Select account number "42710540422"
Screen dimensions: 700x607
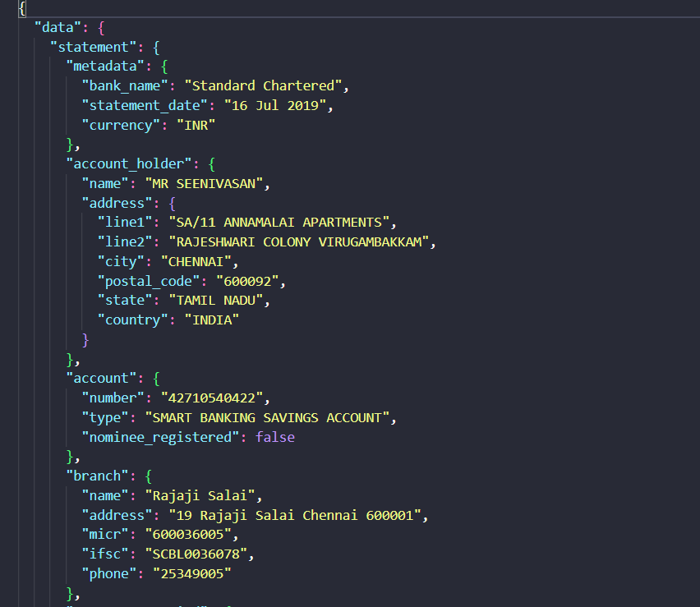tap(212, 398)
